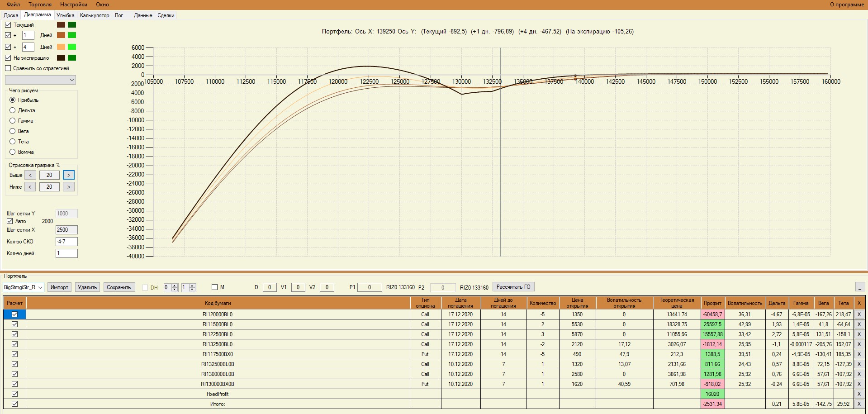Click the left arrow next to Выше
This screenshot has height=414, width=868.
point(30,175)
